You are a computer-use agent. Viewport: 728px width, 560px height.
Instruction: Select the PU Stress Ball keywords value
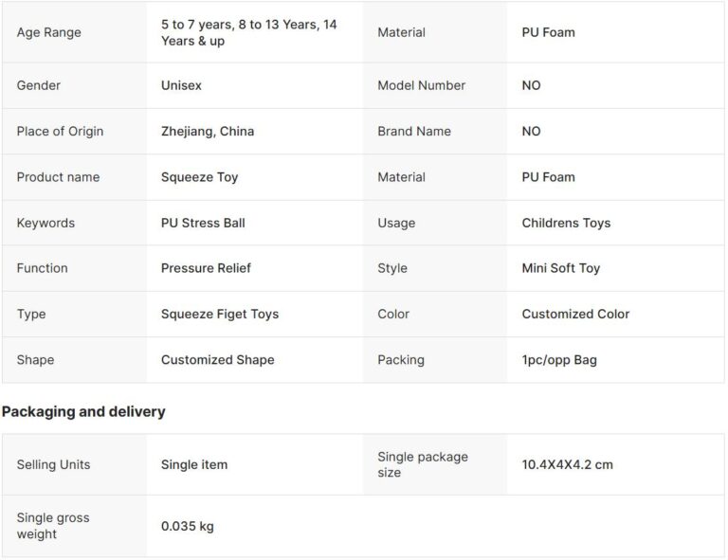(x=203, y=223)
